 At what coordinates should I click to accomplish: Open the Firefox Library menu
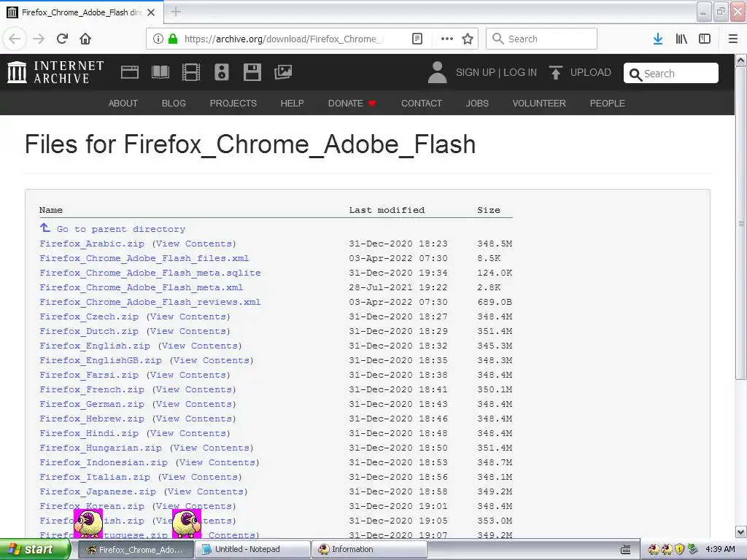point(681,39)
